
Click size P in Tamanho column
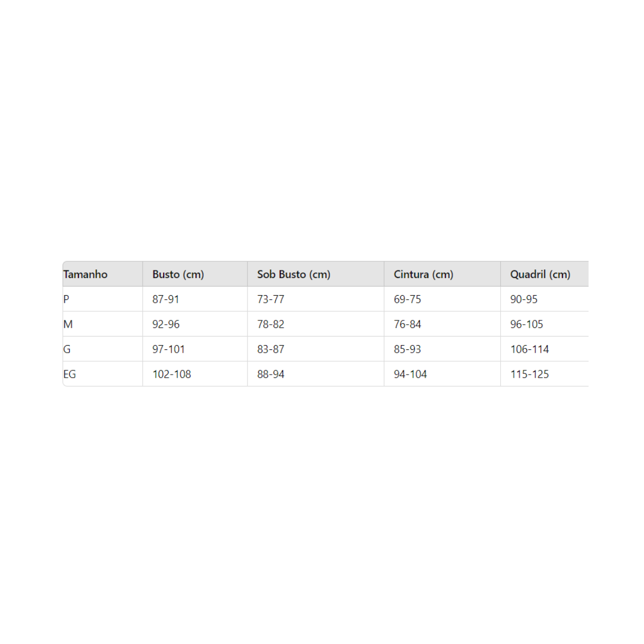click(x=66, y=299)
